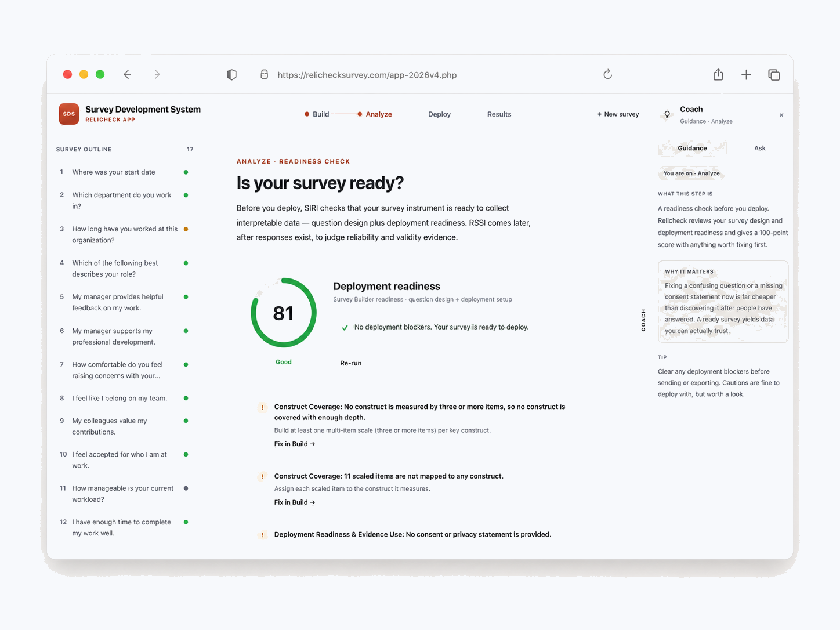Click the warning icon for multi-item construct depth
Image resolution: width=840 pixels, height=630 pixels.
coord(262,407)
